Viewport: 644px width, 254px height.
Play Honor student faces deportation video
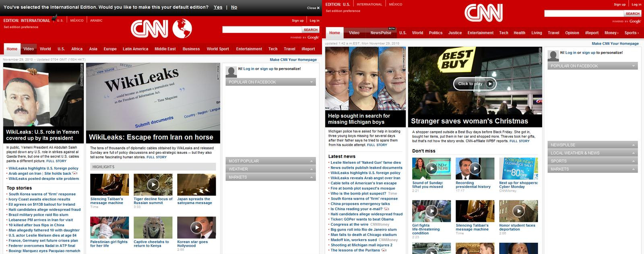tap(518, 211)
